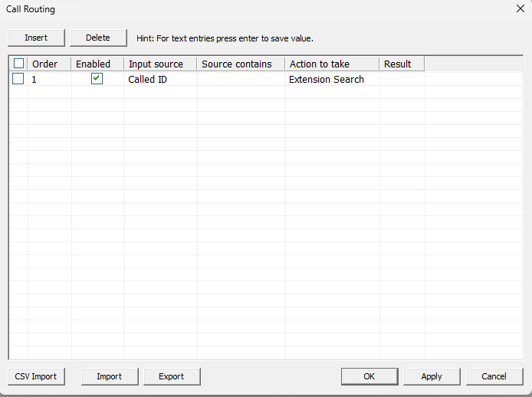This screenshot has height=397, width=532.
Task: Click the empty Source contains cell
Action: coord(241,79)
